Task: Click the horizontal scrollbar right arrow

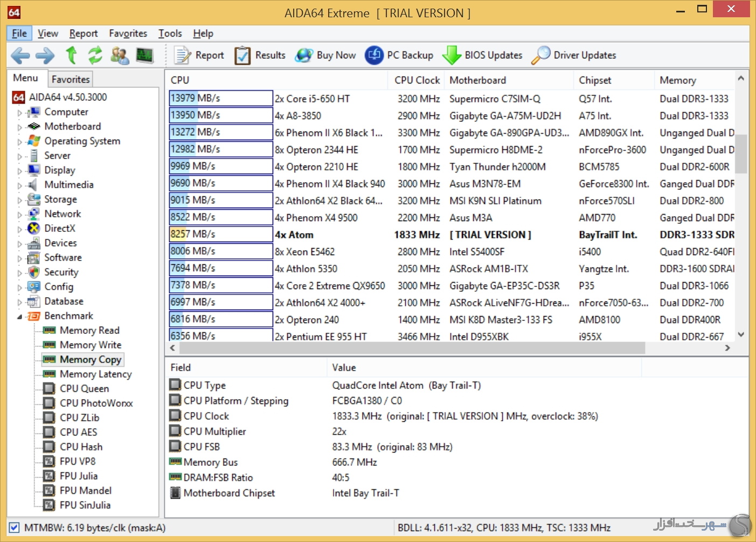Action: pyautogui.click(x=727, y=348)
